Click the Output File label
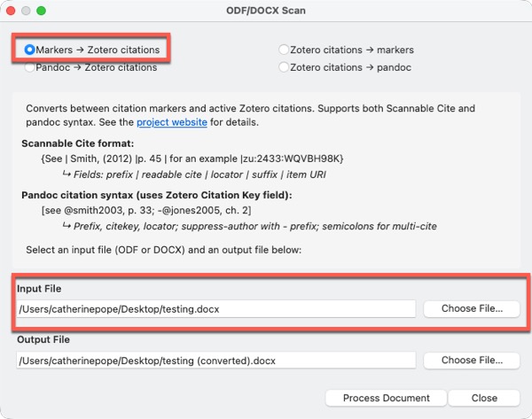This screenshot has width=532, height=419. (x=43, y=339)
